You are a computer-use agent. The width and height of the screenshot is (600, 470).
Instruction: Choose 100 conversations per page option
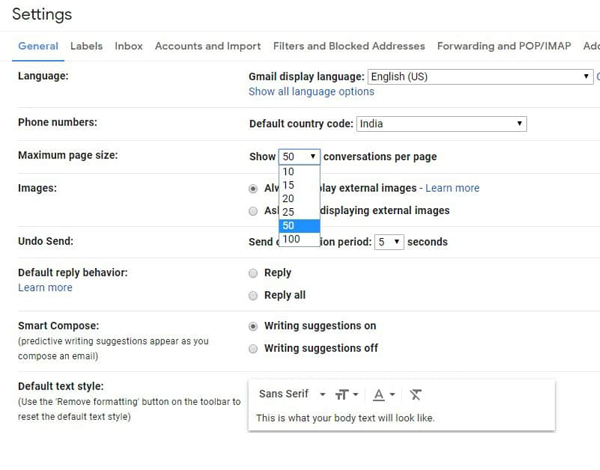(x=291, y=239)
